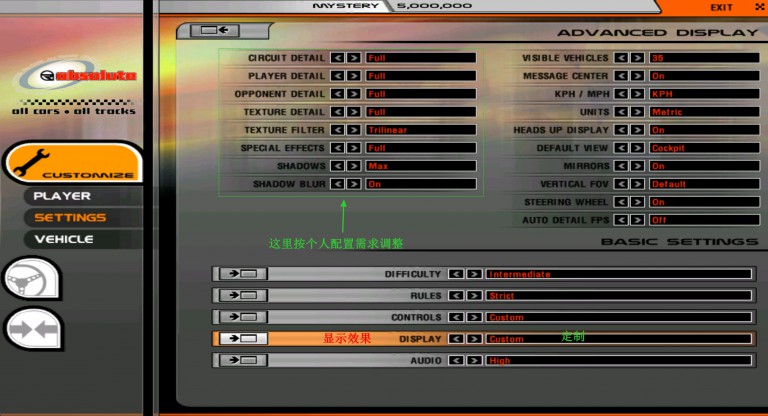768x416 pixels.
Task: Open the Vehicle menu item
Action: click(64, 239)
